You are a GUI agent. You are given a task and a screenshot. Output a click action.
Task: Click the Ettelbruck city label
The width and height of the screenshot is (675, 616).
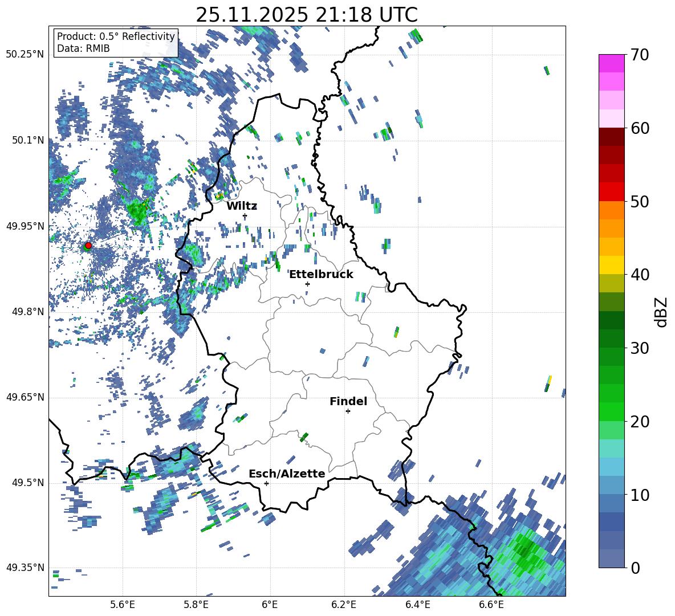[321, 275]
